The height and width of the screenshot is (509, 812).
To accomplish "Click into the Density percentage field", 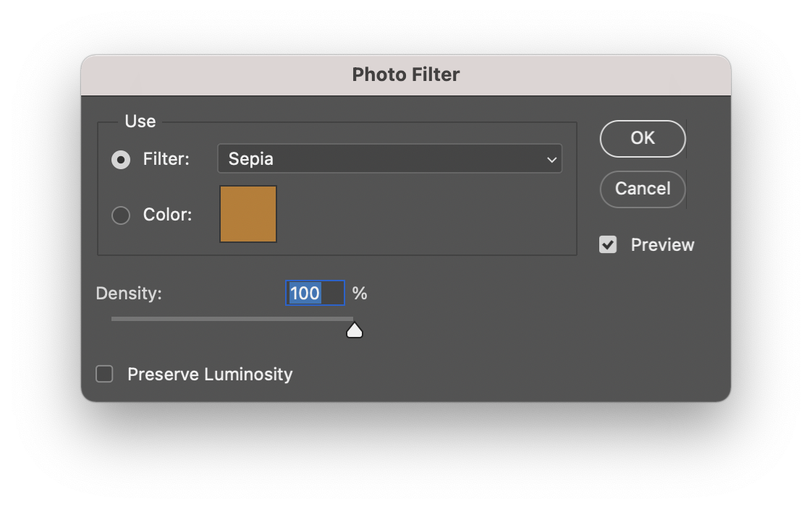I will [315, 293].
